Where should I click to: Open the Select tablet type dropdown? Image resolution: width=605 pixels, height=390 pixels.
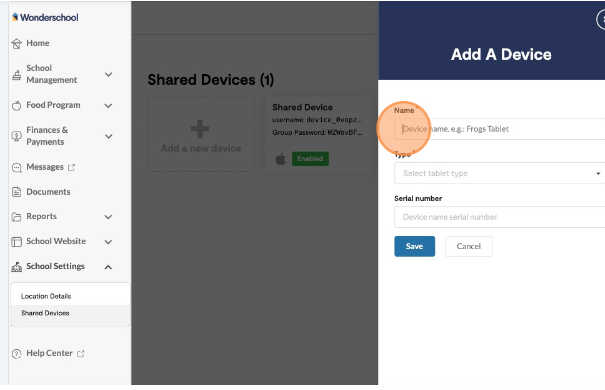coord(500,173)
